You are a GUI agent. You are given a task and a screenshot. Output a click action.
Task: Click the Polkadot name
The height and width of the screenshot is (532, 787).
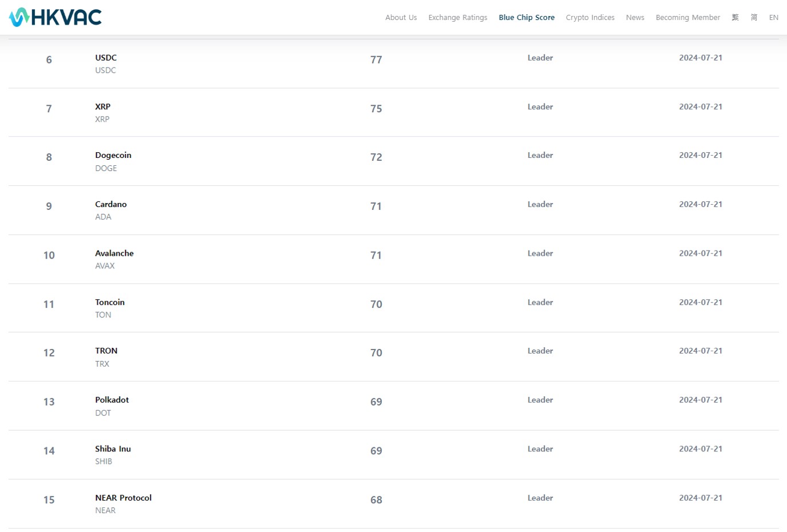112,400
